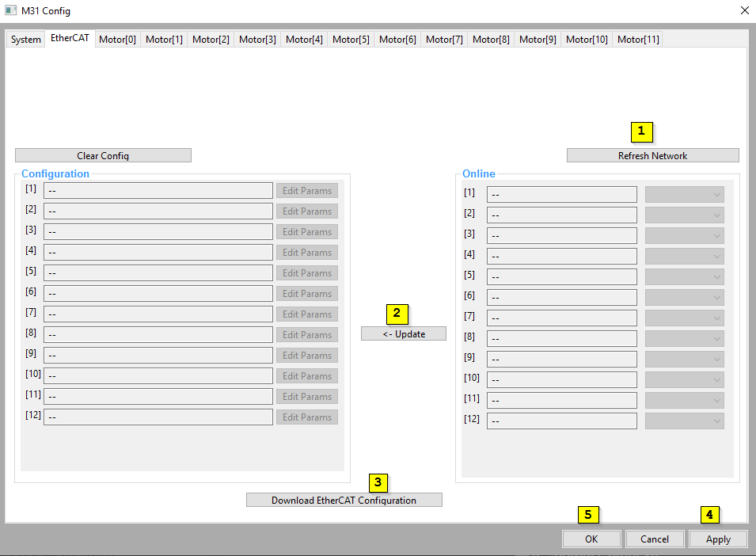Click Edit Params for slot [11]

click(x=307, y=396)
